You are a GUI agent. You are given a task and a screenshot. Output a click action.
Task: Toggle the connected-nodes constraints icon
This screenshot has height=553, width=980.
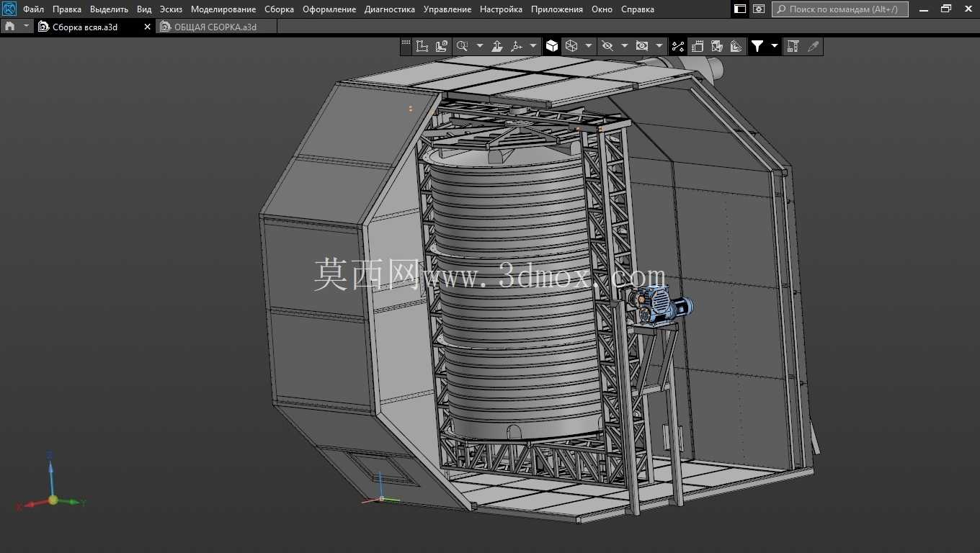point(678,46)
